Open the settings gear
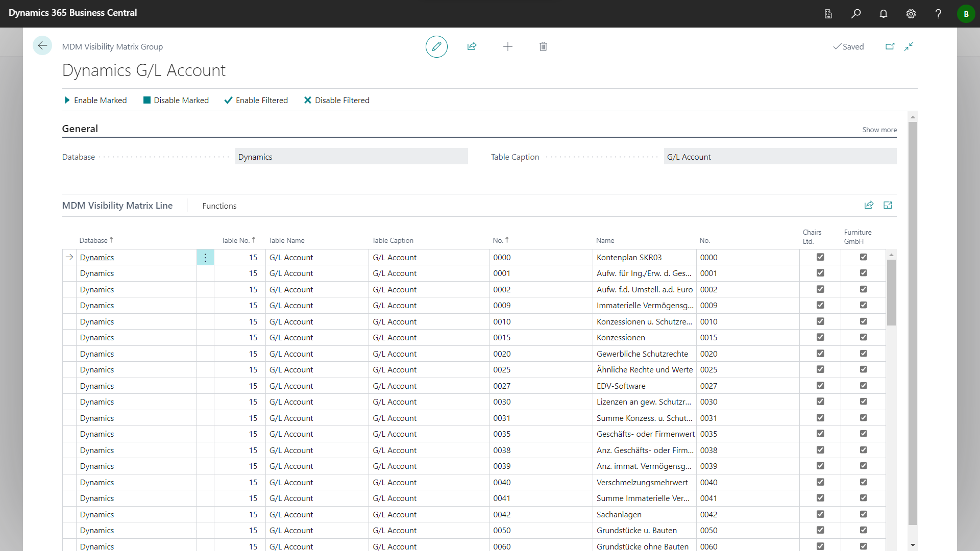This screenshot has height=551, width=980. (911, 14)
